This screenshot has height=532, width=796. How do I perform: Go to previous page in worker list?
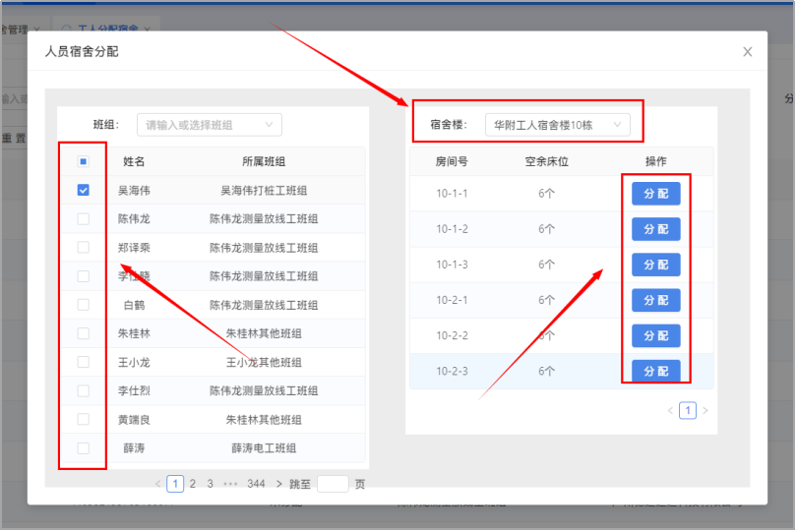(158, 484)
